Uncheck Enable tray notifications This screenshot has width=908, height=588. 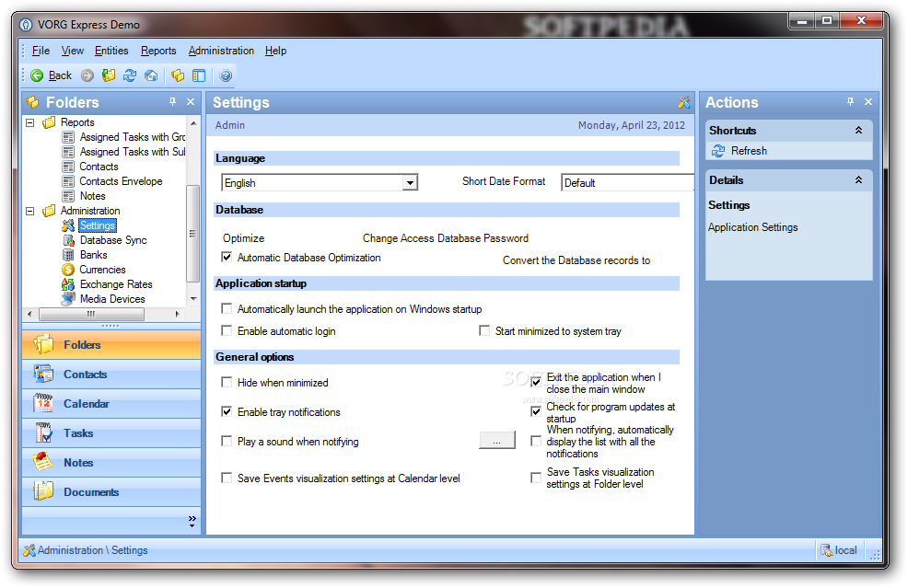(227, 412)
